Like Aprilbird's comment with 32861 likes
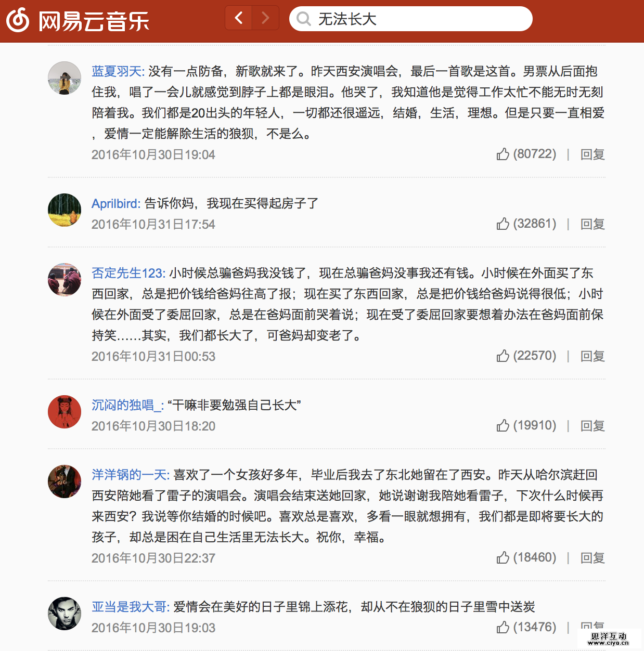The image size is (644, 651). point(503,224)
